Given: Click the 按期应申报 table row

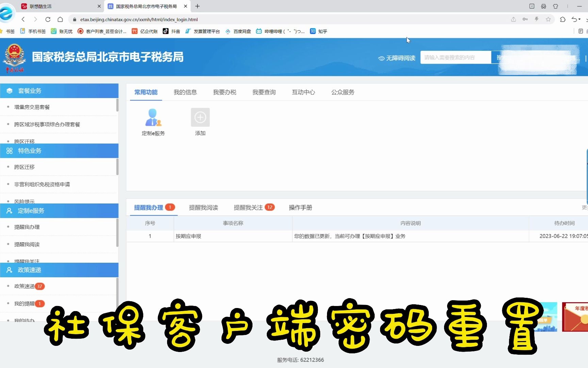Looking at the screenshot, I should [357, 236].
